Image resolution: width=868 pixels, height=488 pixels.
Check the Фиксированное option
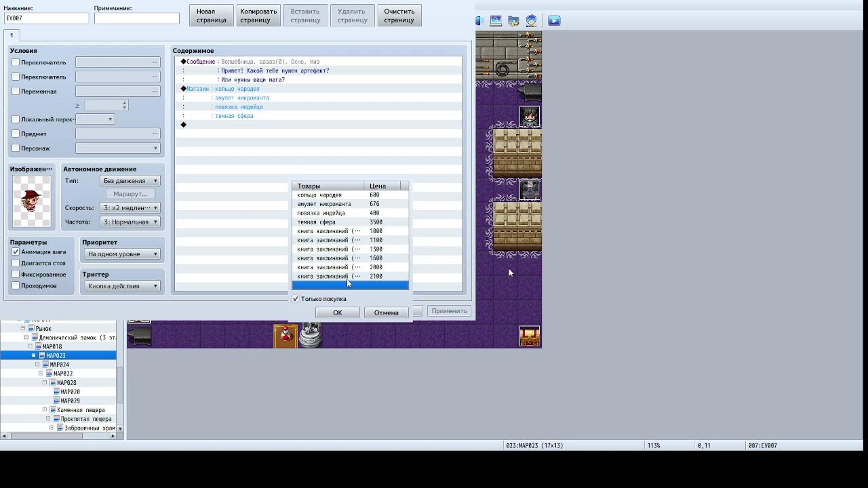16,274
